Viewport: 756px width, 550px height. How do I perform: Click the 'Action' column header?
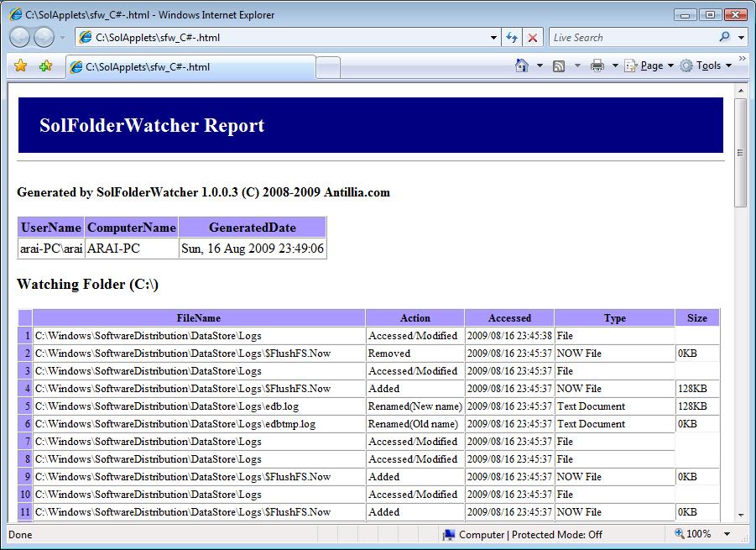(x=415, y=318)
